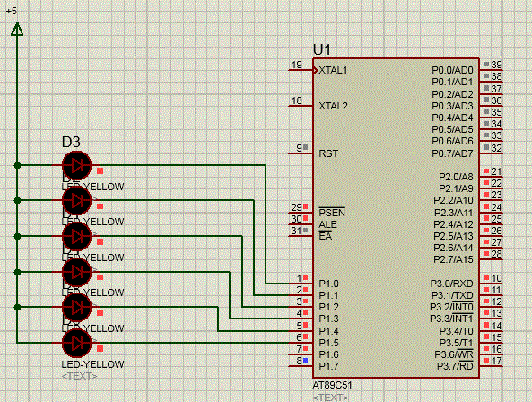Select the P3.4/T0 pin name

[x=457, y=331]
